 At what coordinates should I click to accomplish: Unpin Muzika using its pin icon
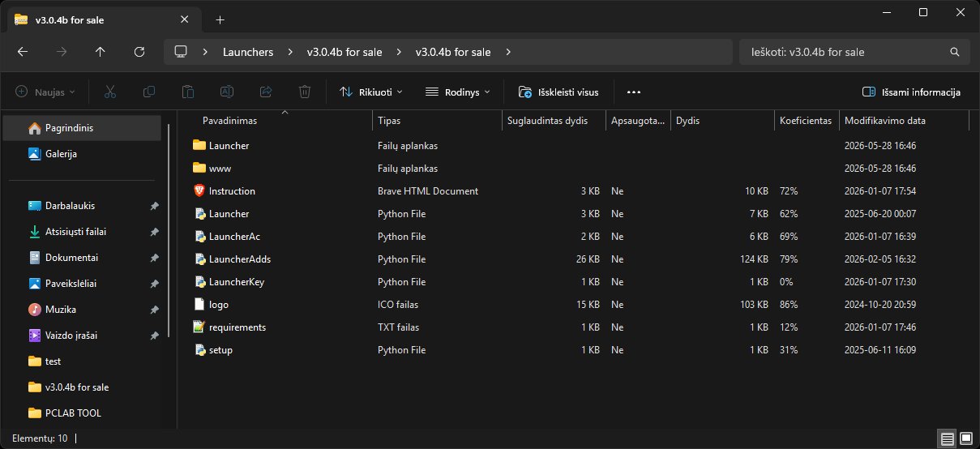[154, 310]
